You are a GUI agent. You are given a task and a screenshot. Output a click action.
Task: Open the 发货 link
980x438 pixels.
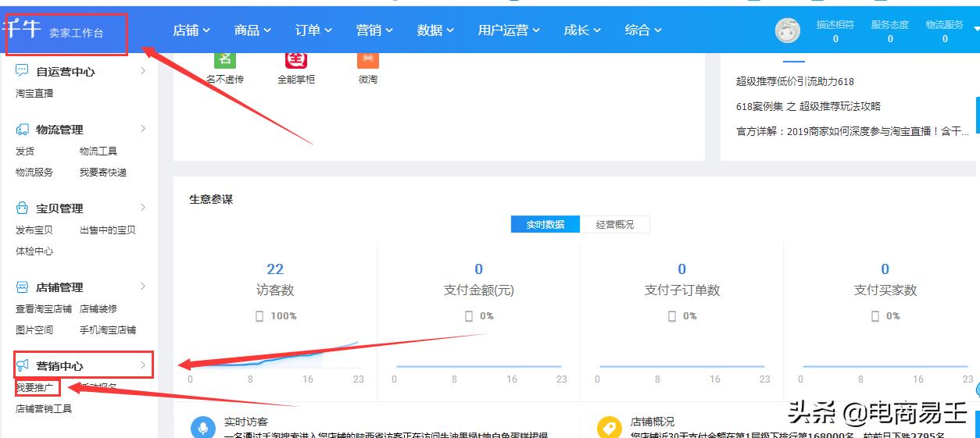click(x=25, y=151)
